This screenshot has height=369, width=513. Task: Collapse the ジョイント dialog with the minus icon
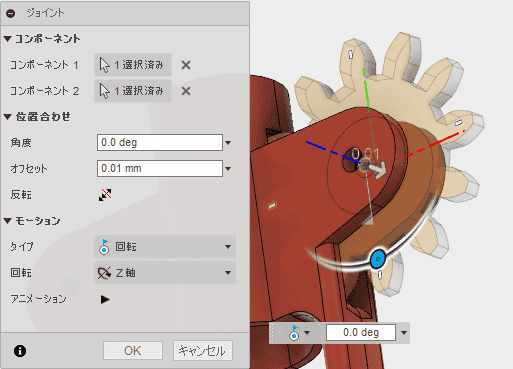tap(11, 13)
